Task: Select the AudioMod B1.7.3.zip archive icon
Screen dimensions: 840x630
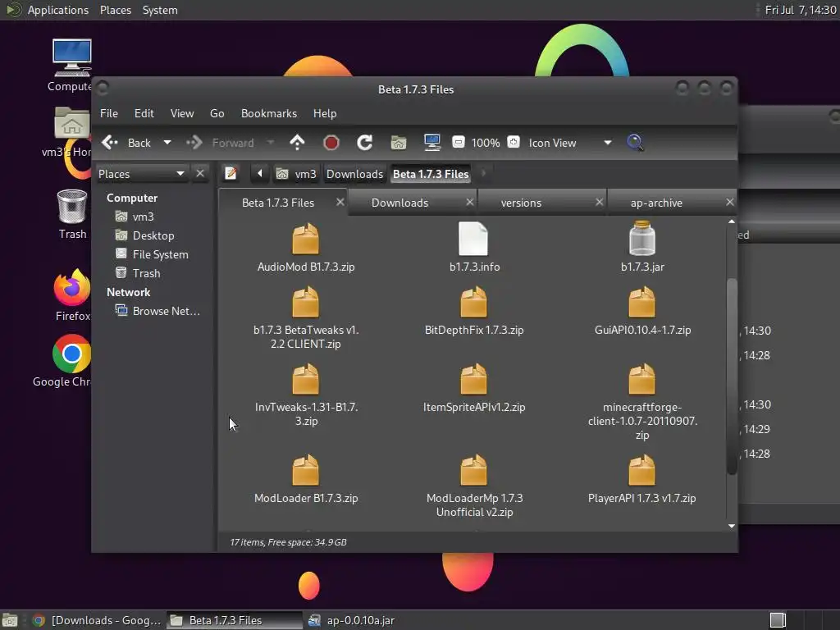Action: 306,239
